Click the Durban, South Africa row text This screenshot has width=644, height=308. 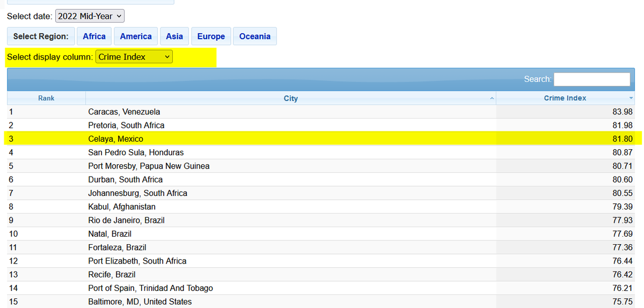tap(125, 179)
